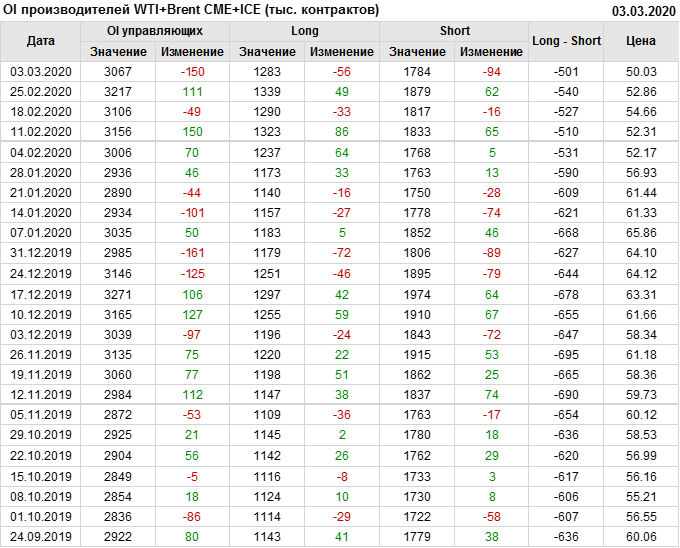The image size is (680, 548).
Task: Click the "Long - Short" column header
Action: [x=567, y=41]
